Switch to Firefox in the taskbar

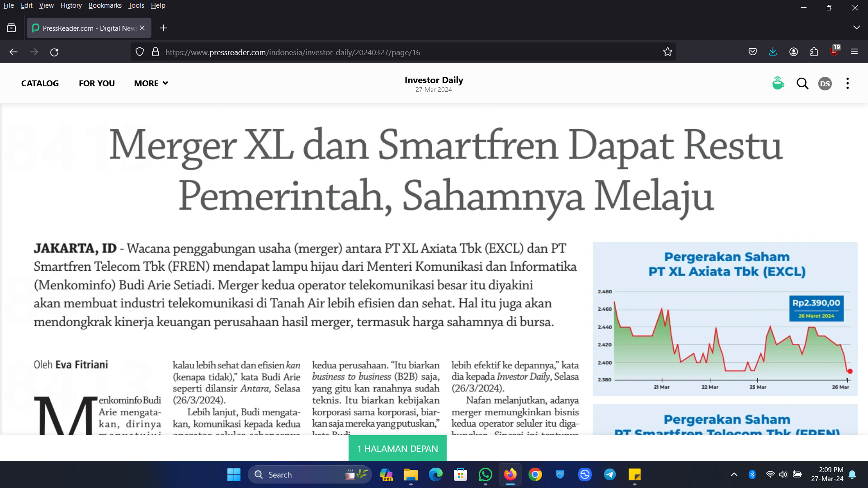pos(510,474)
